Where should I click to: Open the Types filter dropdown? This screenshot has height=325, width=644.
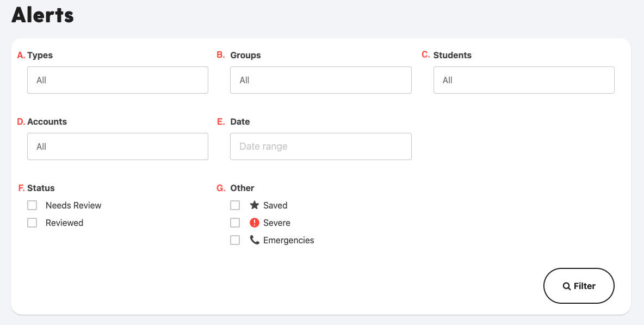pos(117,80)
